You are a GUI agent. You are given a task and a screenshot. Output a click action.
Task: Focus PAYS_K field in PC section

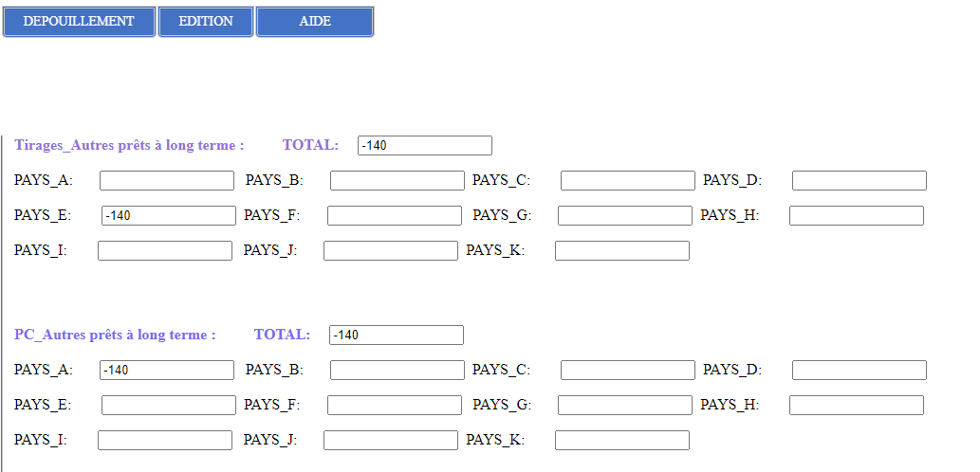[x=622, y=441]
